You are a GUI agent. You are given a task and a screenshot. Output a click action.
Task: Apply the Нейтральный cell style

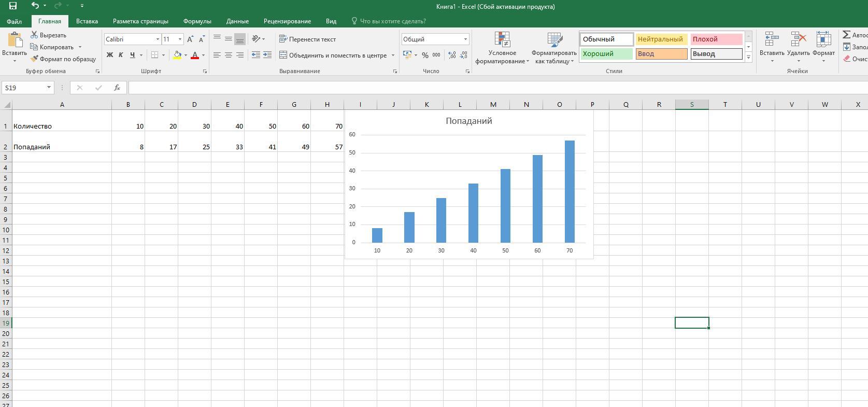pos(661,39)
